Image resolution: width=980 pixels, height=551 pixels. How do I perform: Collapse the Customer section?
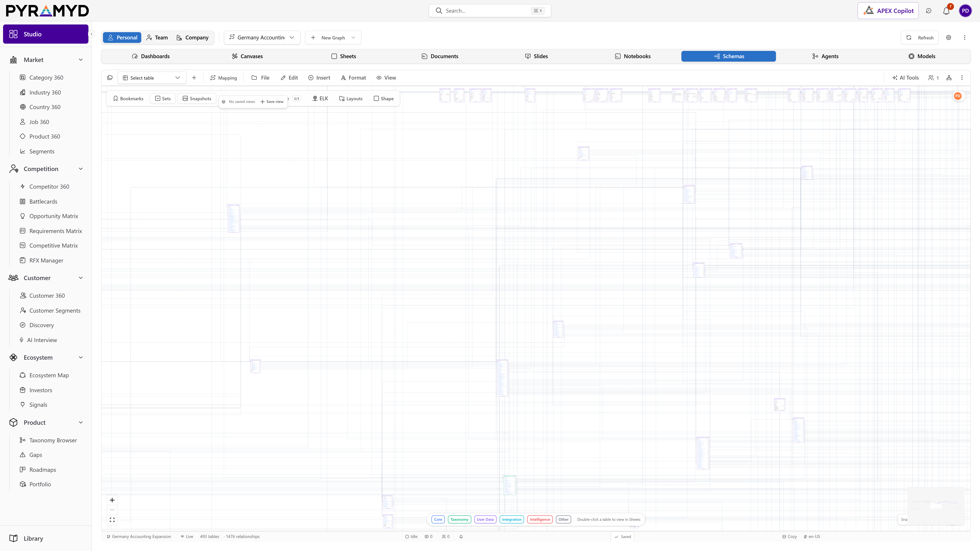tap(81, 278)
